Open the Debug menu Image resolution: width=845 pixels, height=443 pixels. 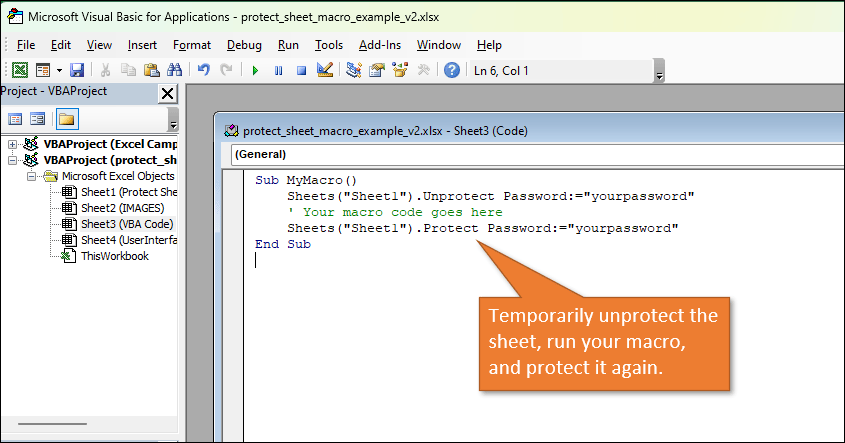click(x=244, y=45)
